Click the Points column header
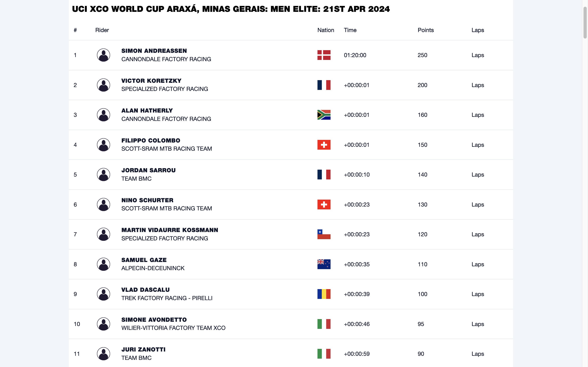 (x=425, y=30)
